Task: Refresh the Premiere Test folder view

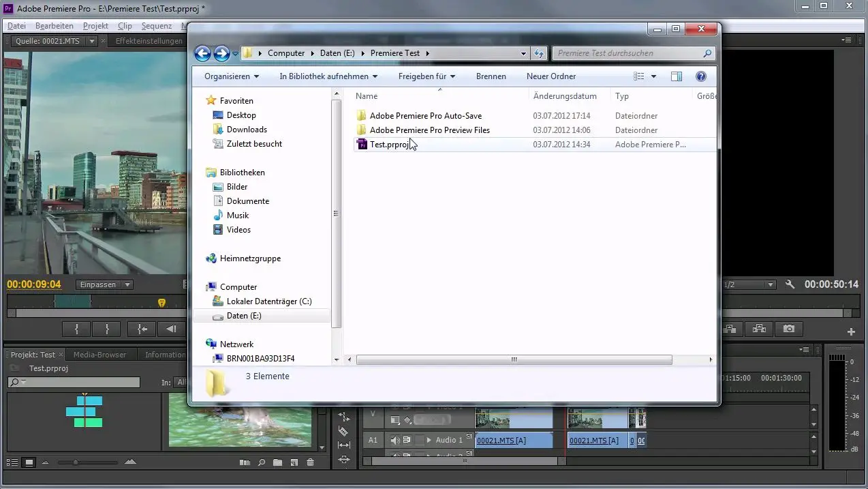Action: 538,53
